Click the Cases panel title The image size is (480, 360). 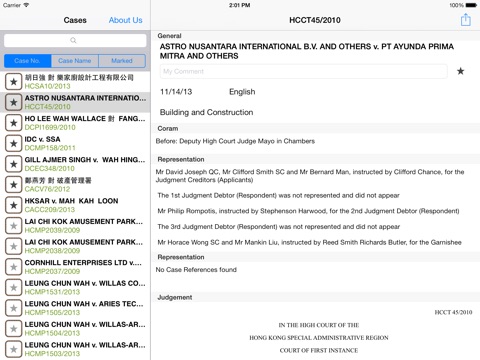pos(75,20)
